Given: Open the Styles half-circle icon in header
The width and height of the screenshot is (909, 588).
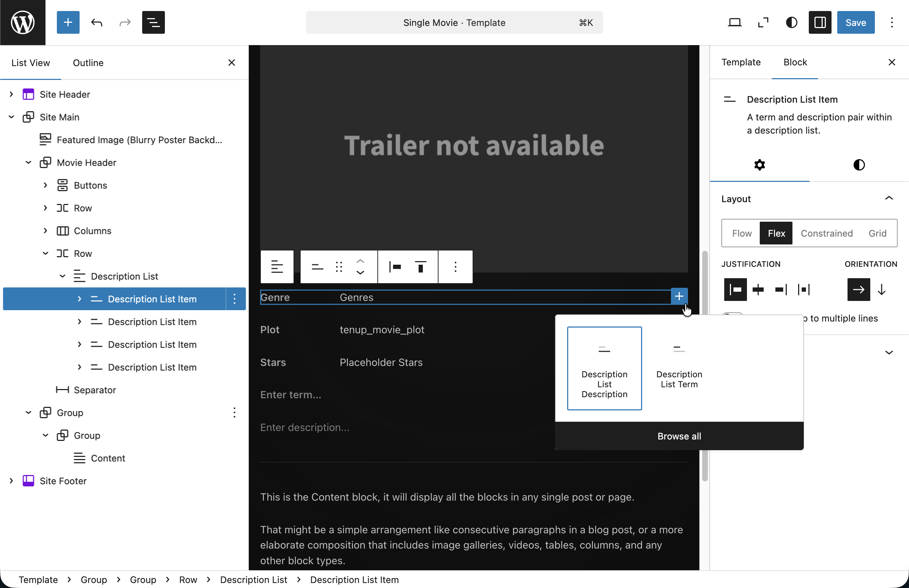Looking at the screenshot, I should (x=791, y=22).
